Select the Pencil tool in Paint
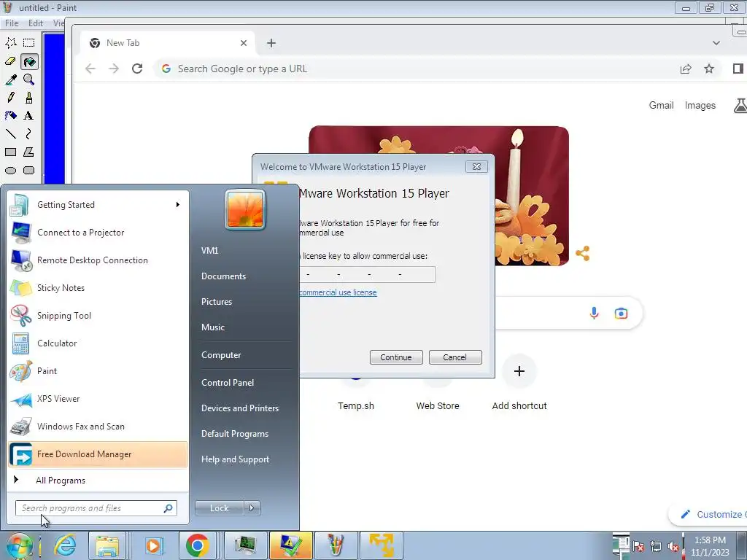 (x=10, y=98)
